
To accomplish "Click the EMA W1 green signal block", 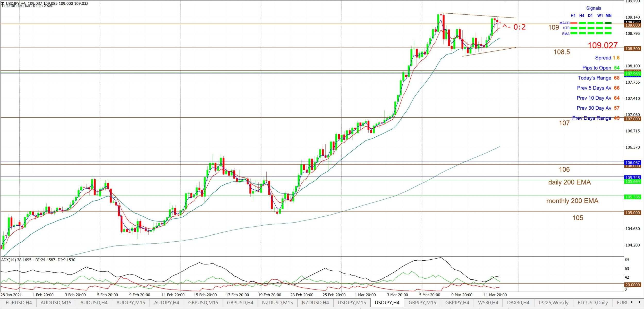I will point(599,33).
